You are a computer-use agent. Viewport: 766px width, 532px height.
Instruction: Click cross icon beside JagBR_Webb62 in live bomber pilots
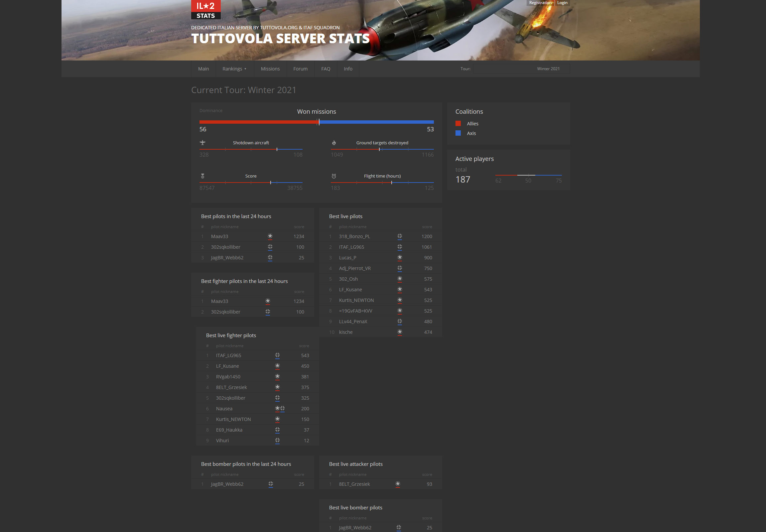(399, 528)
